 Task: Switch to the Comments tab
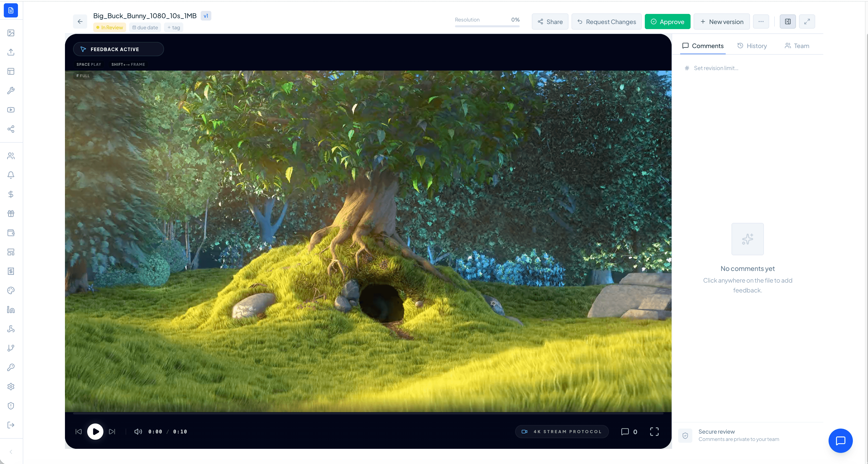coord(703,46)
